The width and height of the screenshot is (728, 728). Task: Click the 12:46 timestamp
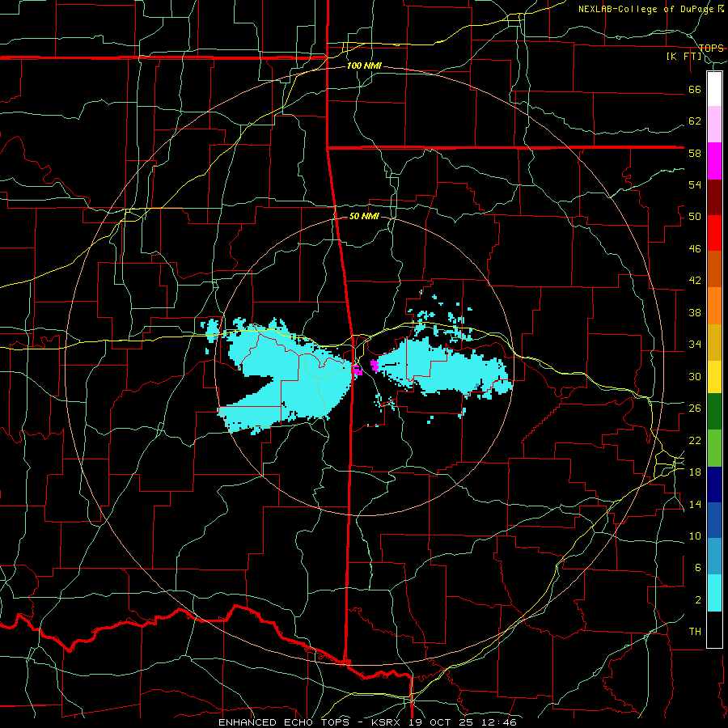(x=499, y=722)
